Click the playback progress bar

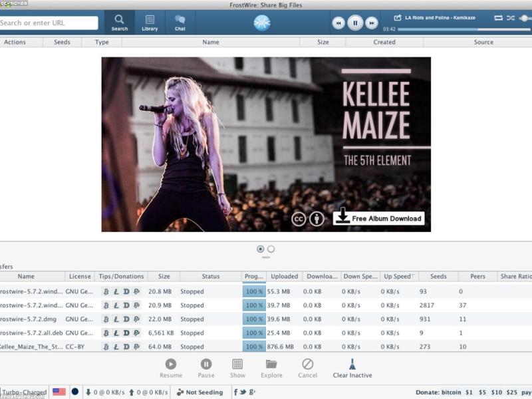(464, 29)
